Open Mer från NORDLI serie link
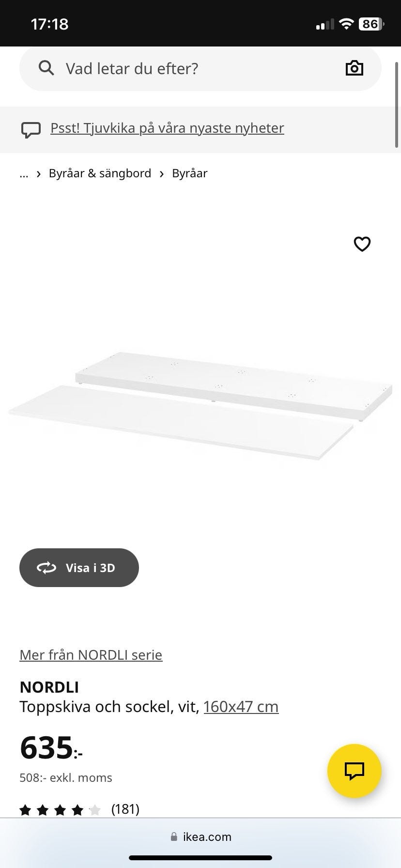 (x=91, y=655)
